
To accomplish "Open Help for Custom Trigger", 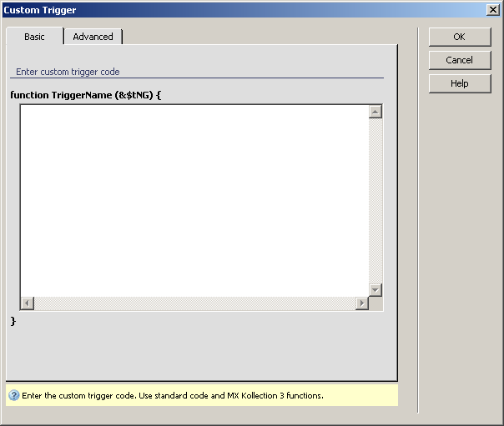I will pyautogui.click(x=459, y=83).
